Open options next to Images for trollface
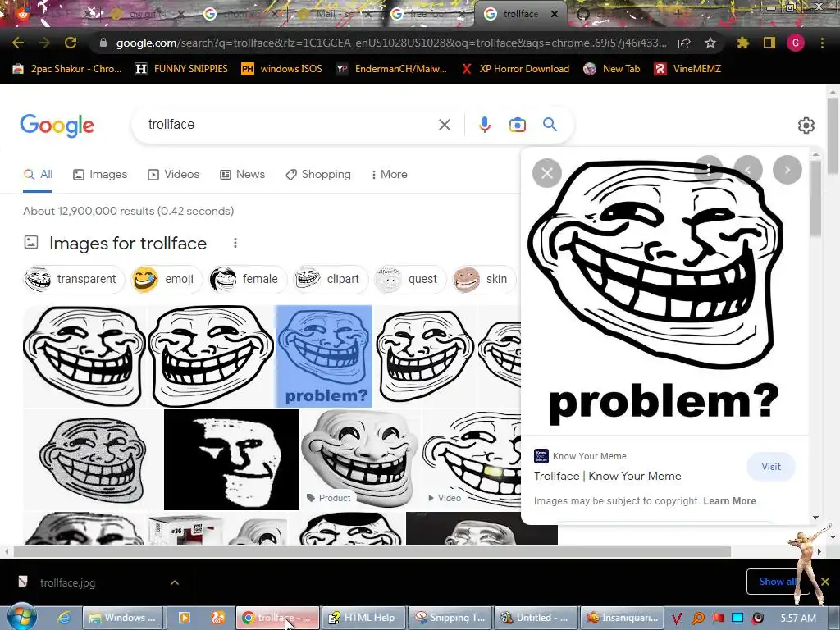Viewport: 840px width, 630px height. click(235, 243)
